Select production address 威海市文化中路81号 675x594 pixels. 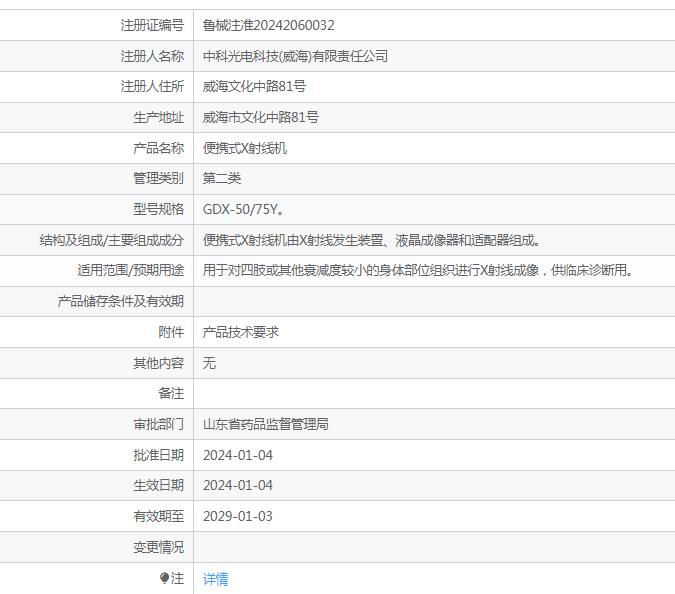(261, 117)
